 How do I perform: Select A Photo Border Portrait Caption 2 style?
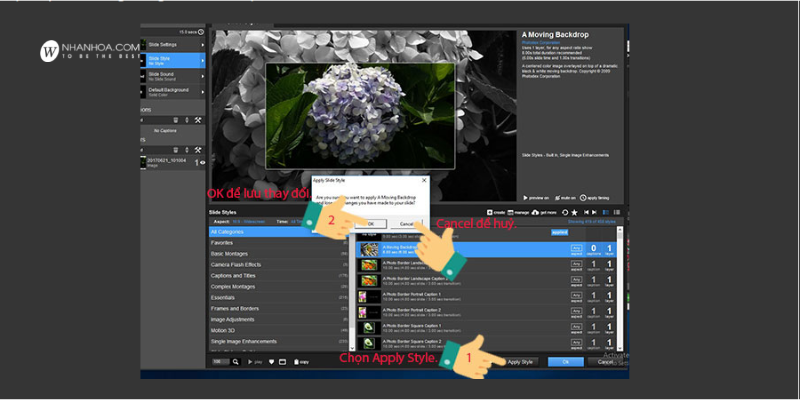[x=486, y=312]
